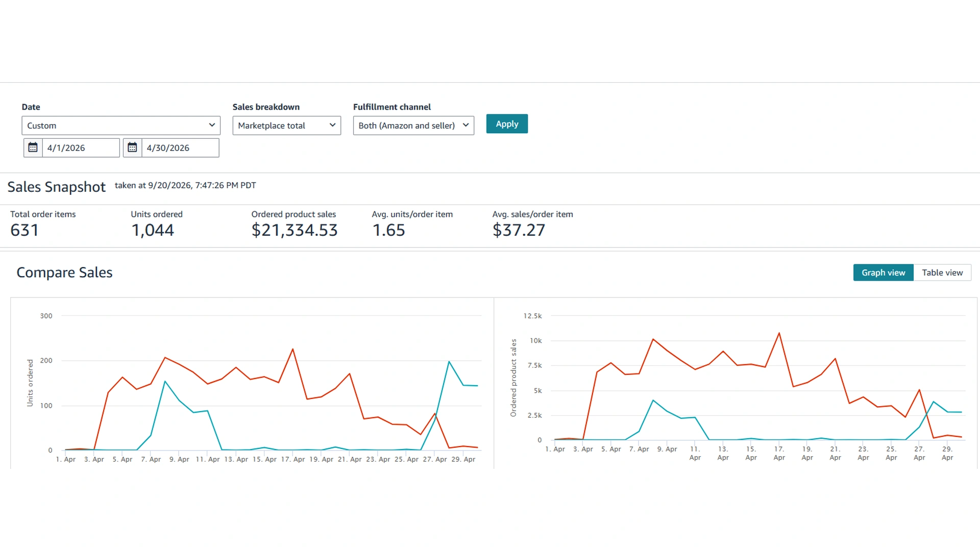Image resolution: width=980 pixels, height=551 pixels.
Task: Switch to Table view
Action: pos(942,272)
